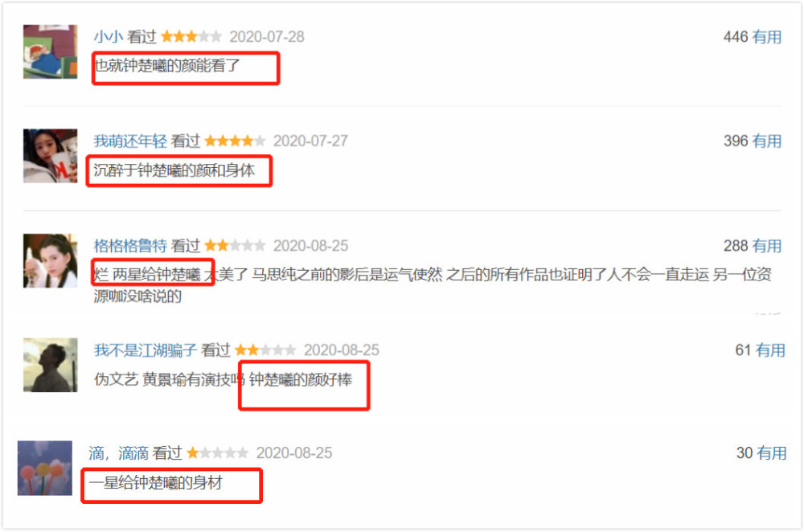Click the one-star rating by 滴，滴滴
This screenshot has height=532, width=804.
coord(217,453)
